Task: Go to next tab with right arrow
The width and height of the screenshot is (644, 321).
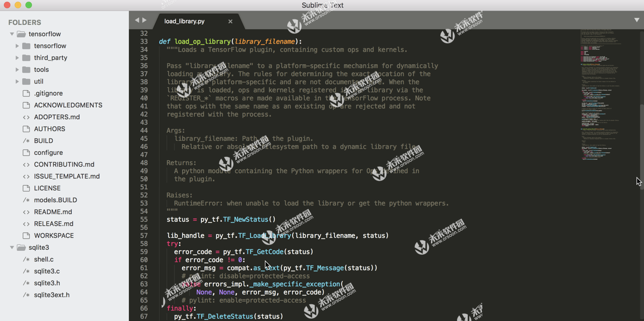Action: pyautogui.click(x=144, y=20)
